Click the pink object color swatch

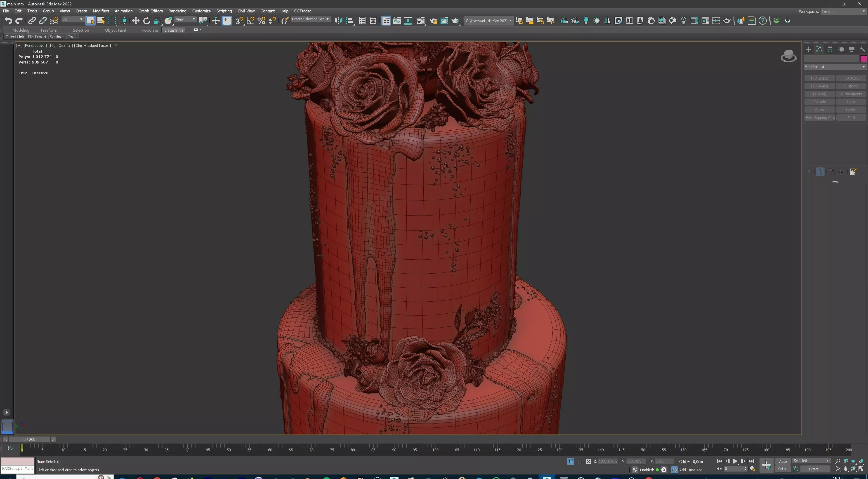click(863, 59)
